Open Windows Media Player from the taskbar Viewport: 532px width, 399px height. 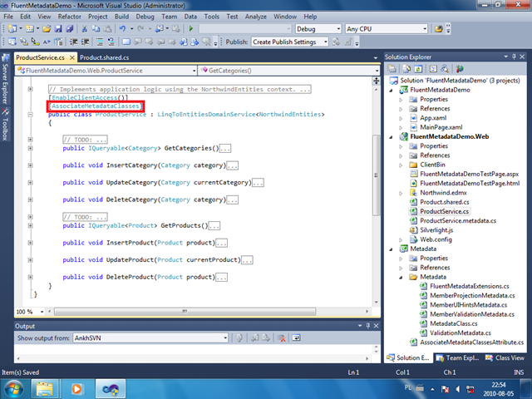click(76, 389)
